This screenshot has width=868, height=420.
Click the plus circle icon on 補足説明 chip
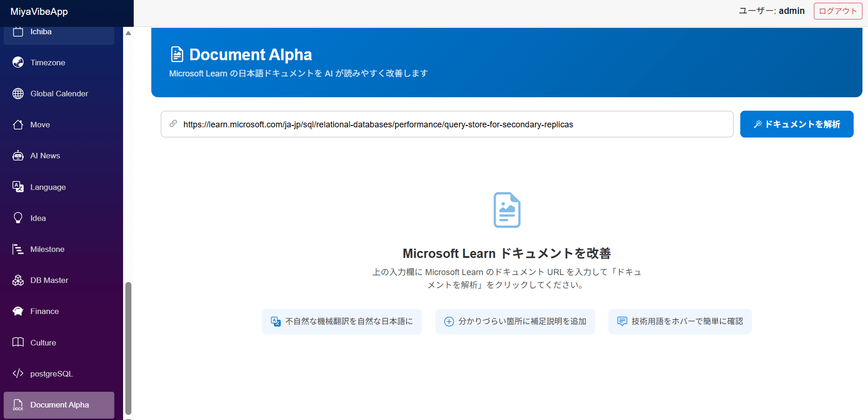coord(449,321)
